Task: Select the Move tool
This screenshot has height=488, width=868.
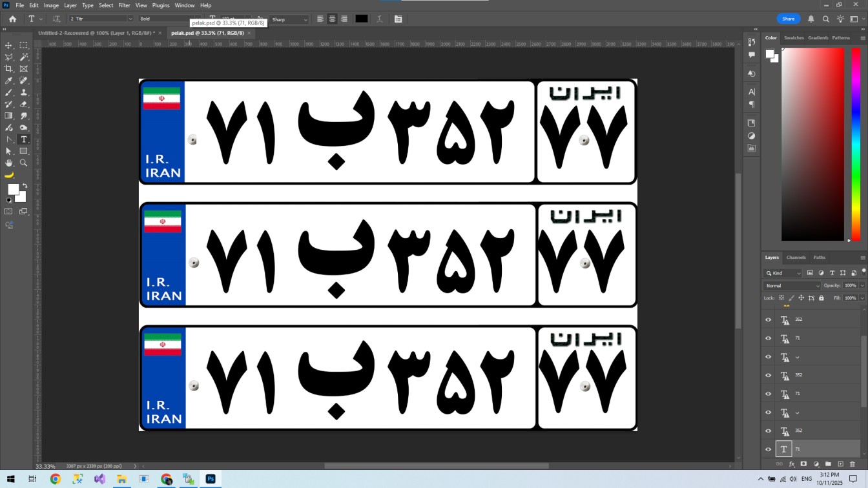Action: pos(9,45)
